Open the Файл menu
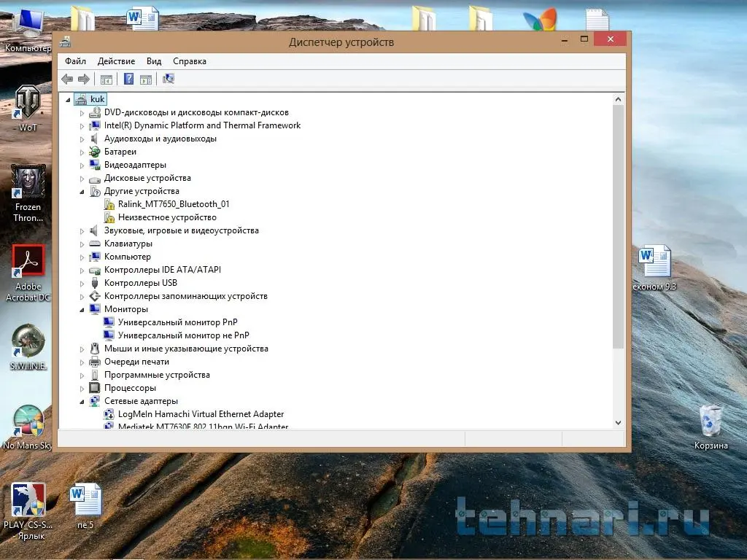The height and width of the screenshot is (560, 747). pos(75,61)
